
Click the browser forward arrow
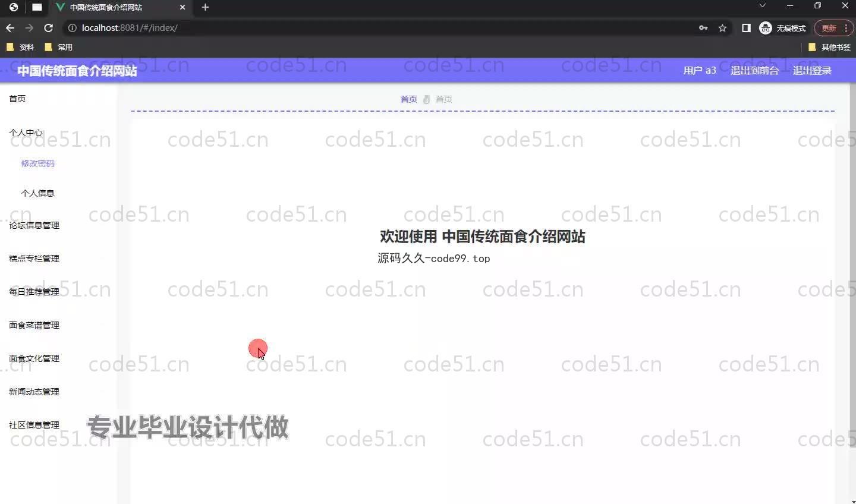pos(29,28)
